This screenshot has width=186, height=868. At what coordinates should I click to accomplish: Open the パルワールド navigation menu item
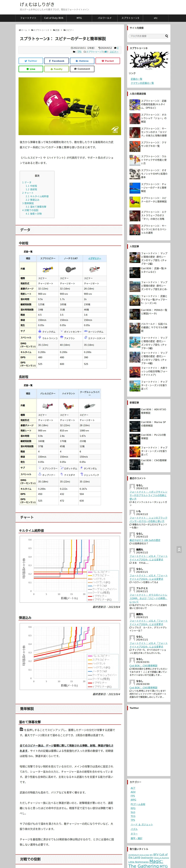(x=105, y=18)
